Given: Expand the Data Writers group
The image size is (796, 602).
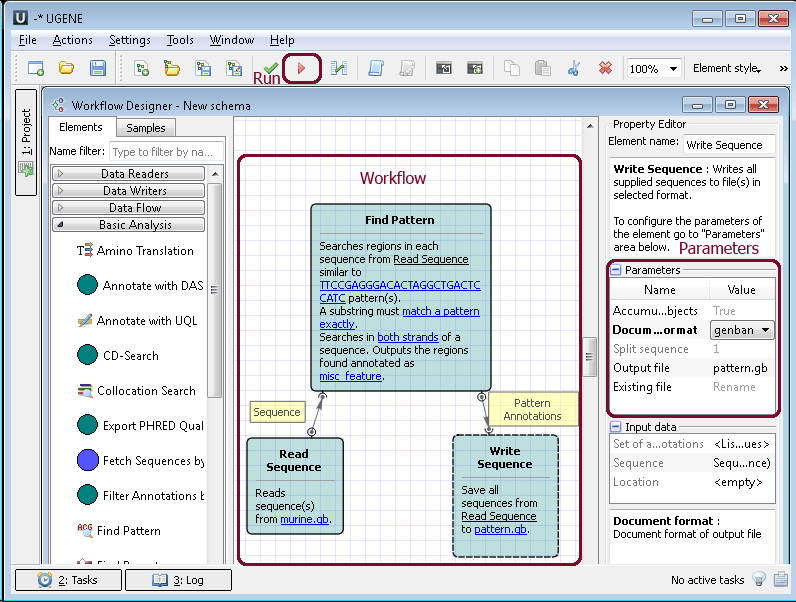Looking at the screenshot, I should coord(128,191).
